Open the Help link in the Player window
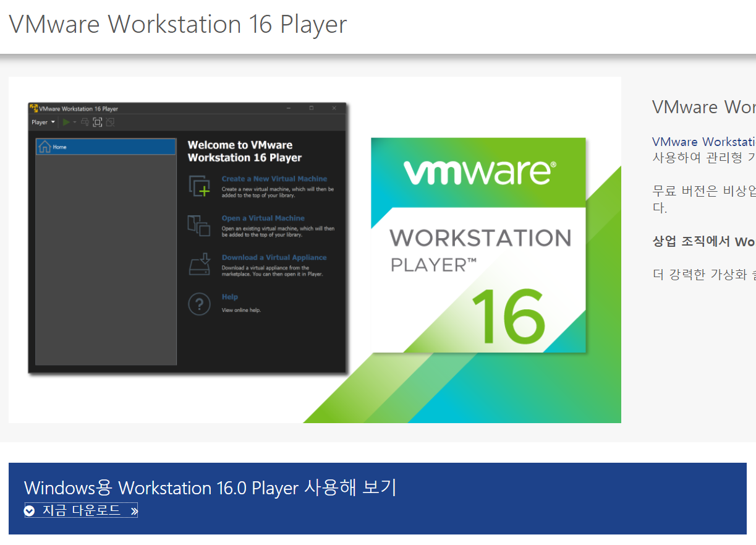756x545 pixels. pos(230,297)
